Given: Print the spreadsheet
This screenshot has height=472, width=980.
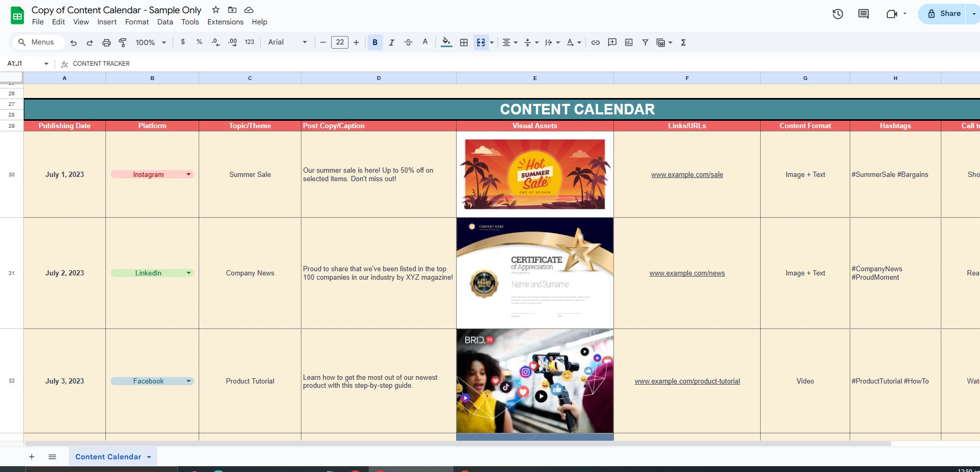Looking at the screenshot, I should pos(106,42).
